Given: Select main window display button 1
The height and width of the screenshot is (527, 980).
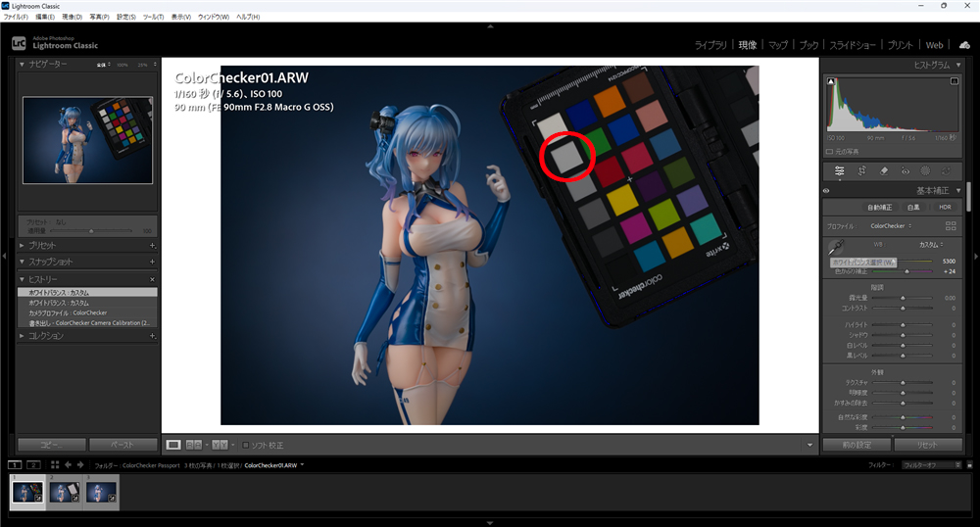Looking at the screenshot, I should click(15, 464).
